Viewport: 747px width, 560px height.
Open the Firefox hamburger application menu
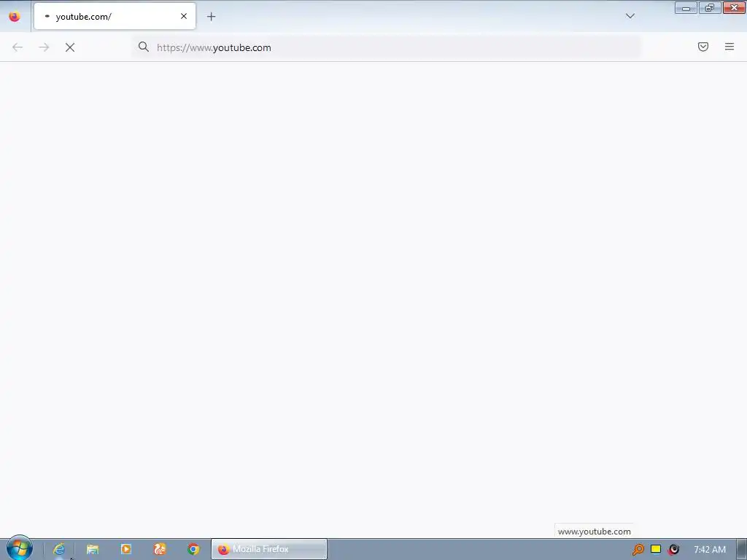729,47
